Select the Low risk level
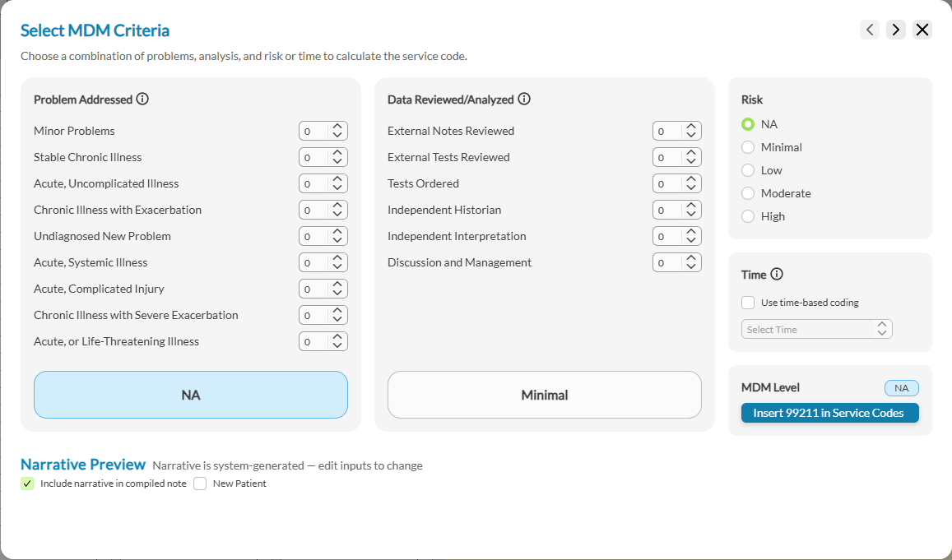The width and height of the screenshot is (952, 560). [748, 170]
